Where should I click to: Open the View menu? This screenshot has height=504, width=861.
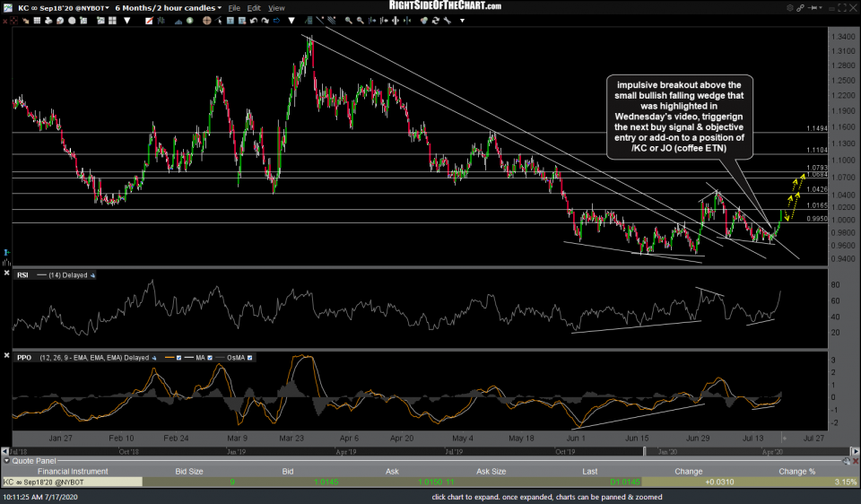(277, 8)
